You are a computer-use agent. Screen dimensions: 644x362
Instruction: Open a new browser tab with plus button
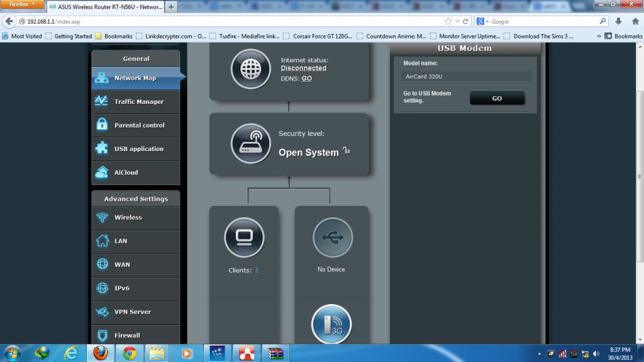[172, 7]
